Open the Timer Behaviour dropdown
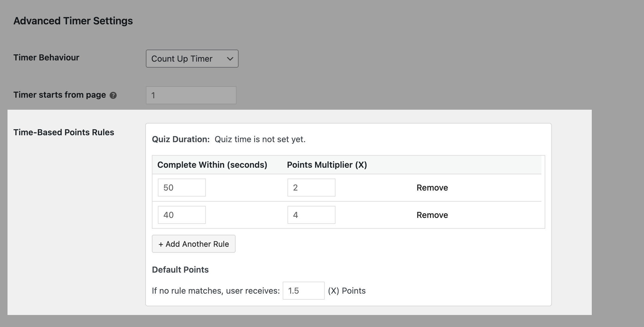This screenshot has height=327, width=644. (192, 59)
